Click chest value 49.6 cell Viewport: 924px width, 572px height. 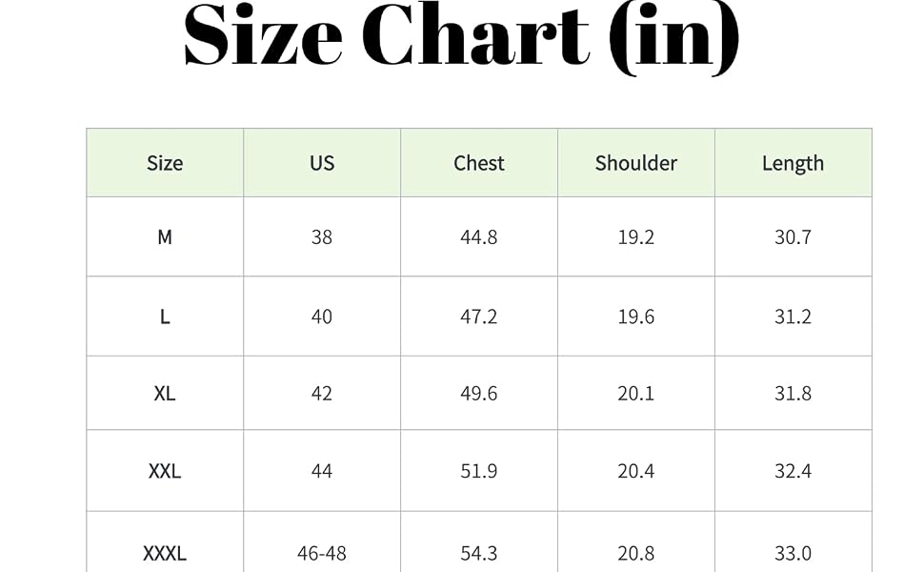[x=479, y=394]
